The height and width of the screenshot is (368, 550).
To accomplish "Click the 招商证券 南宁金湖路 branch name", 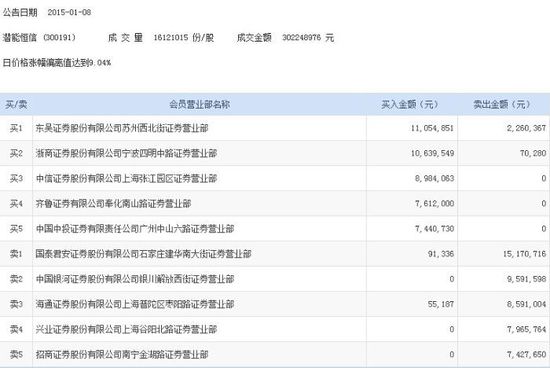I will tap(122, 355).
